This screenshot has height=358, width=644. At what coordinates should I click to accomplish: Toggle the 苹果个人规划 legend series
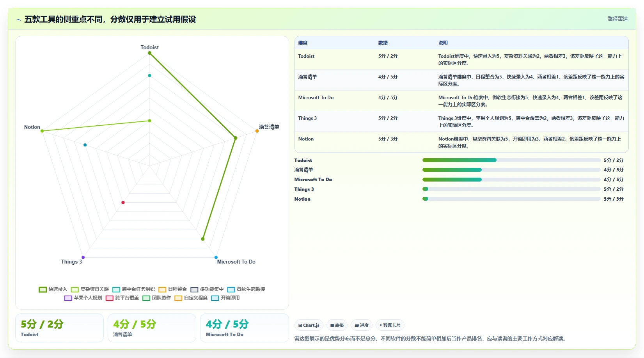(x=83, y=298)
